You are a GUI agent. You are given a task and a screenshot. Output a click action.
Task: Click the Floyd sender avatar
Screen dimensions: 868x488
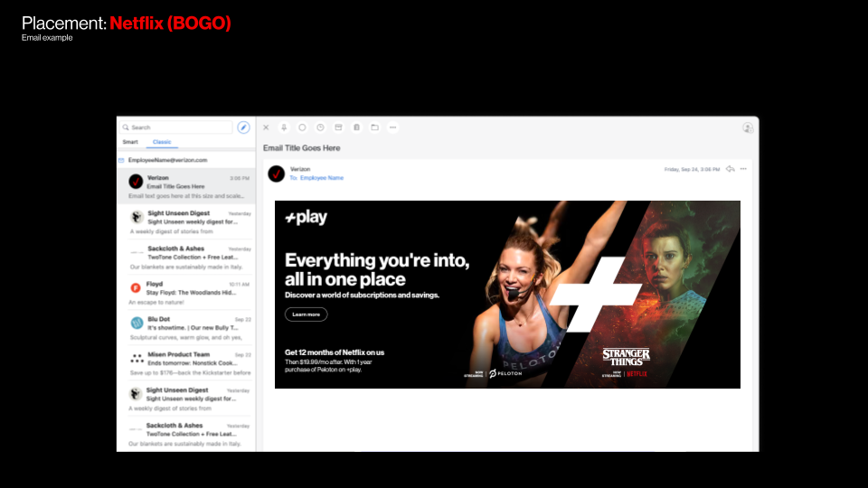(136, 287)
